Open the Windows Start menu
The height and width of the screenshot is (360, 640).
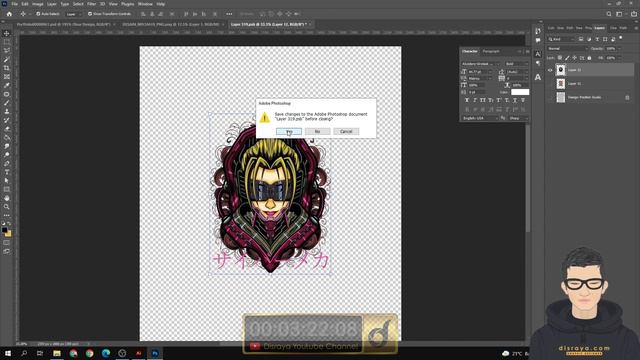click(8, 353)
